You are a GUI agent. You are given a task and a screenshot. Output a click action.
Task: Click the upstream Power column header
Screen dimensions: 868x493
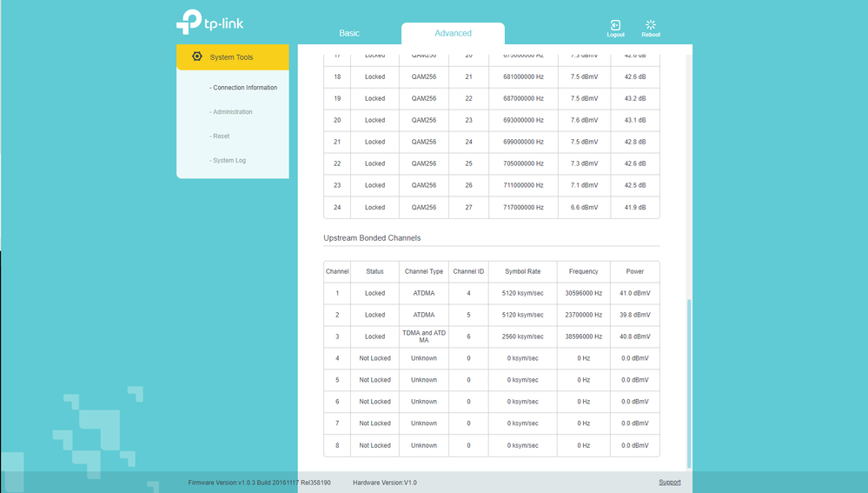[x=634, y=271]
